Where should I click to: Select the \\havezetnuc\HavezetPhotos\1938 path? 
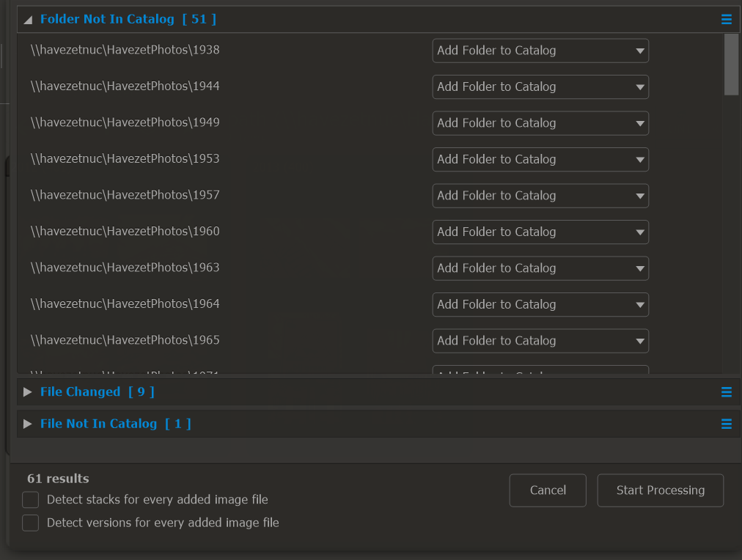(x=125, y=50)
